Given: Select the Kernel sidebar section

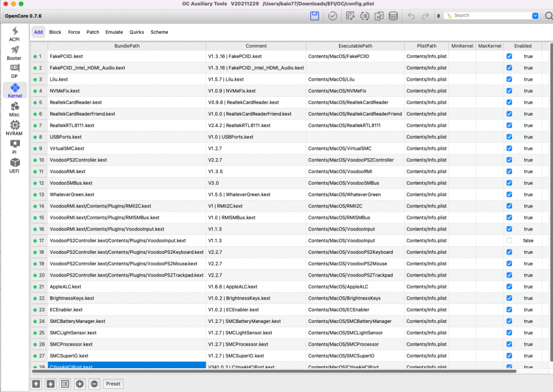Looking at the screenshot, I should click(x=15, y=91).
